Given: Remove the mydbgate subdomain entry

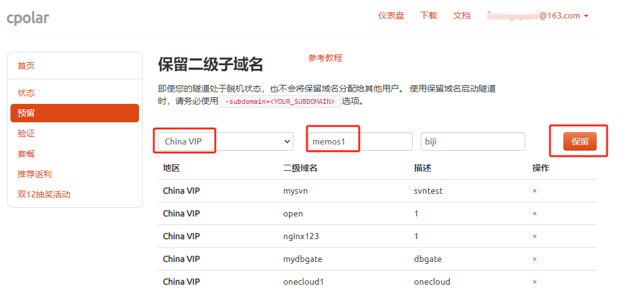Looking at the screenshot, I should pyautogui.click(x=535, y=259).
